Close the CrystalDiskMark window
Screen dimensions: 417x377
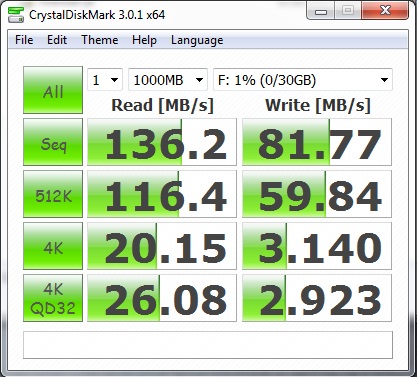tap(385, 11)
